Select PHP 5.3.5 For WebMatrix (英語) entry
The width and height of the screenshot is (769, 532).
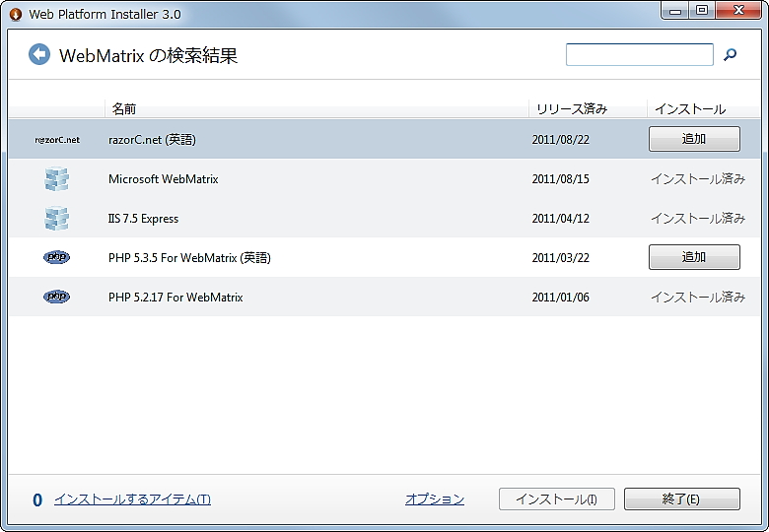pos(189,258)
